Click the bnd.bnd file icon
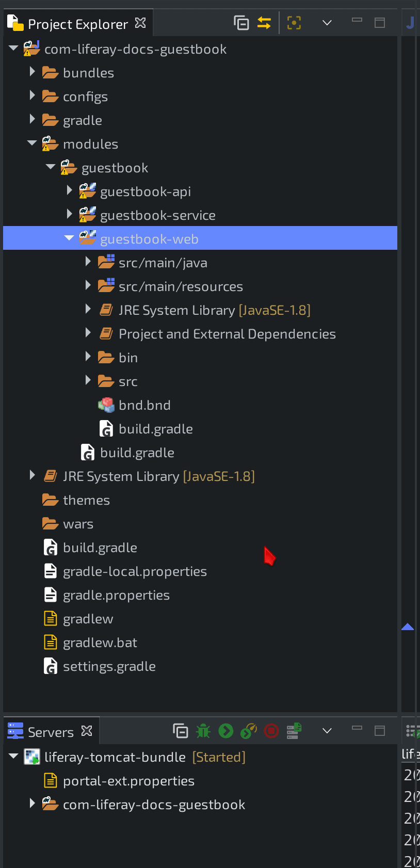Image resolution: width=420 pixels, height=868 pixels. (x=106, y=405)
